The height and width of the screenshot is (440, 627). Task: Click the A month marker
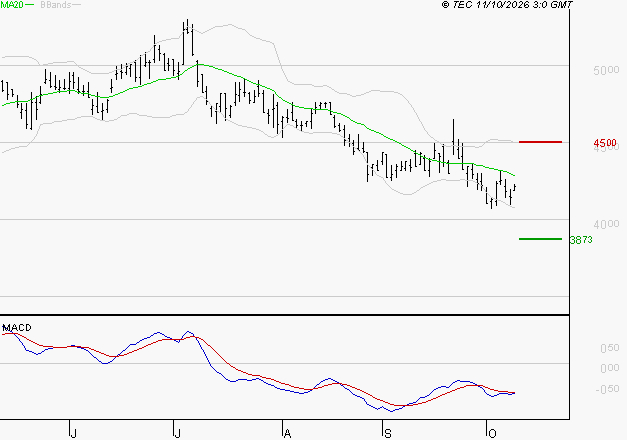pos(287,433)
